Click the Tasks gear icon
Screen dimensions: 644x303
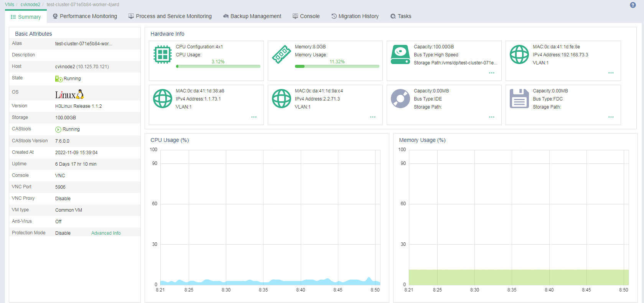click(x=393, y=16)
